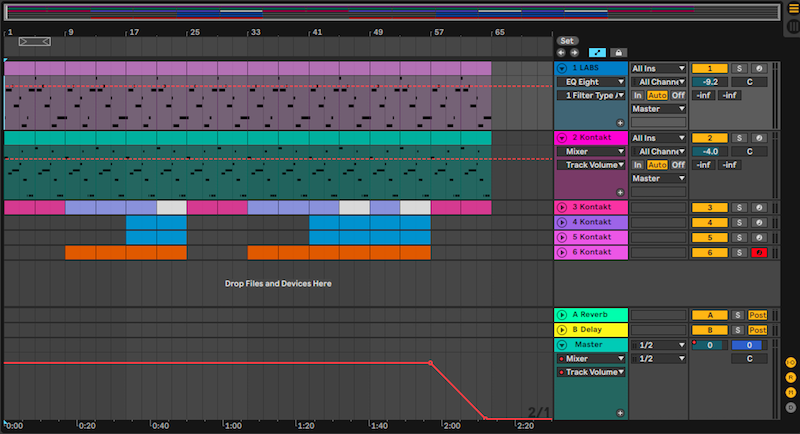Toggle track activator 6

click(x=709, y=253)
